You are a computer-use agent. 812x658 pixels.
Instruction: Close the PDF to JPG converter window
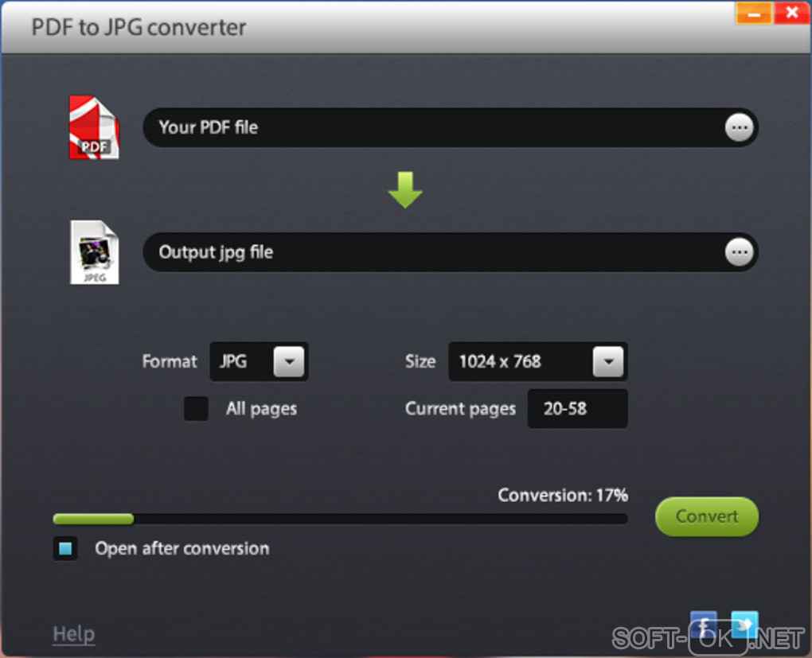tap(792, 13)
